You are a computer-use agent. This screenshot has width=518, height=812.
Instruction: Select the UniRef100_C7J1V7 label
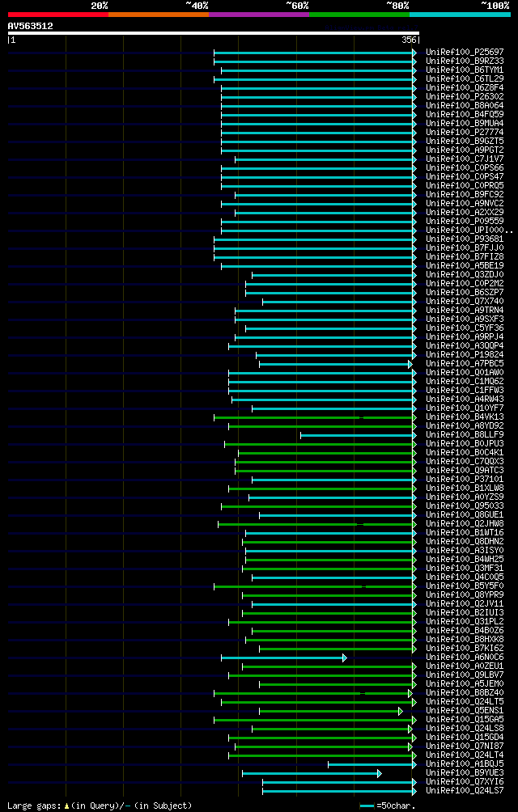click(465, 159)
